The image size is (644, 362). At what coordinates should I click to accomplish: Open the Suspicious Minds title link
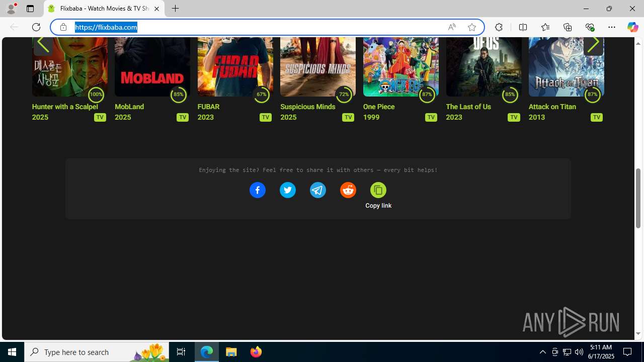pos(307,107)
